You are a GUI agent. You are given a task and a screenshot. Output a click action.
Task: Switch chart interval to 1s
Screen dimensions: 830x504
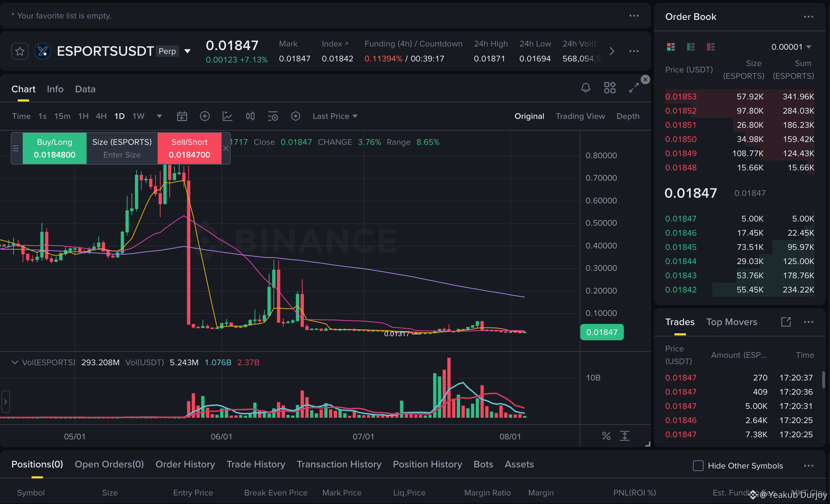pyautogui.click(x=43, y=116)
